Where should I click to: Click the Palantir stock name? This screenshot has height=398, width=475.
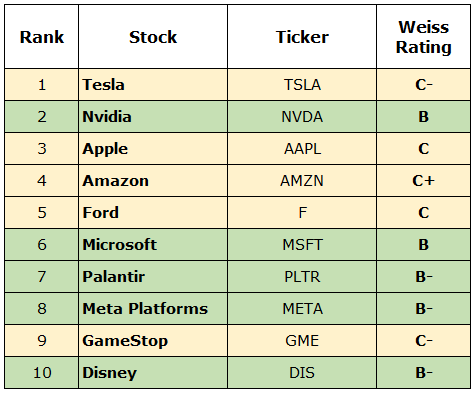pos(114,277)
